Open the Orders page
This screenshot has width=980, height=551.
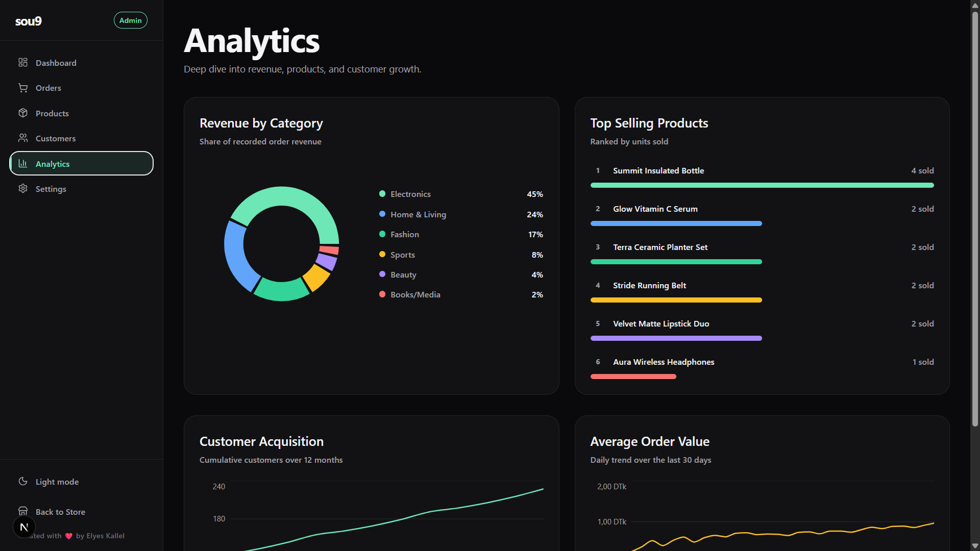pos(82,88)
